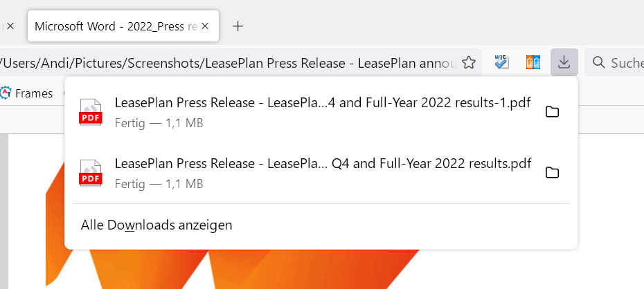Viewport: 644px width, 289px height.
Task: Click PDF icon of second results.pdf download
Action: click(91, 173)
